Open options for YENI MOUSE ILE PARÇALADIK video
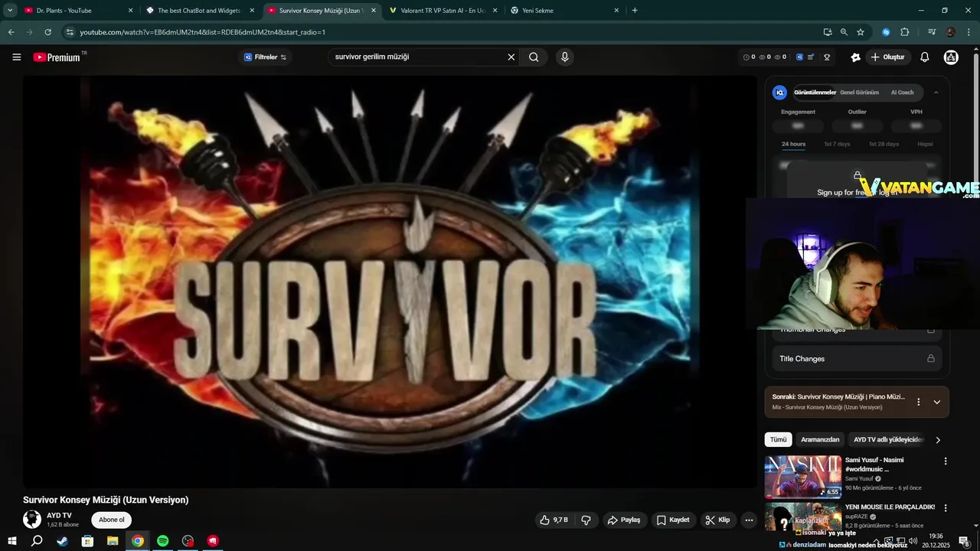This screenshot has height=551, width=980. coord(946,507)
